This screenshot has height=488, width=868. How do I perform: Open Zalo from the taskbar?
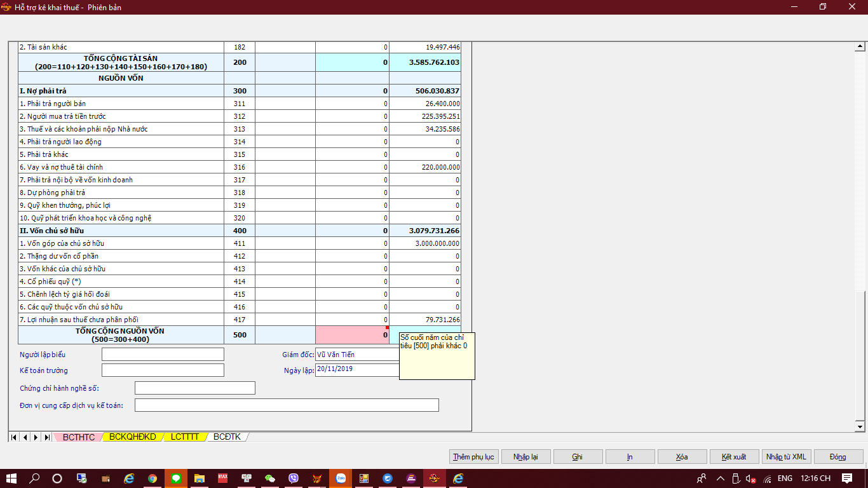(x=341, y=478)
